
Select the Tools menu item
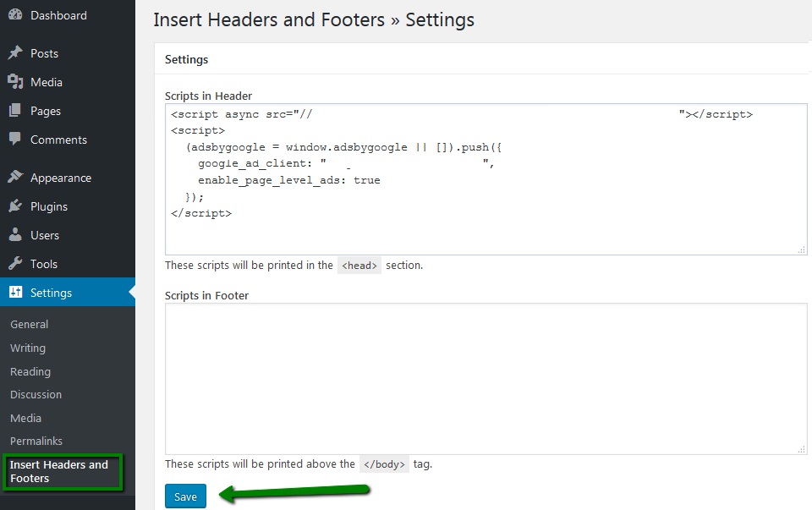(x=44, y=264)
